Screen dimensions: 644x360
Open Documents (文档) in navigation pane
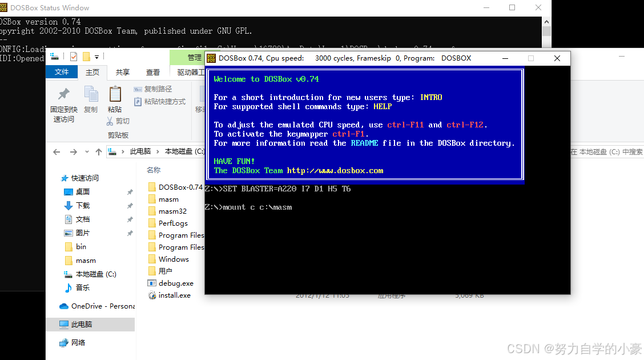(77, 219)
